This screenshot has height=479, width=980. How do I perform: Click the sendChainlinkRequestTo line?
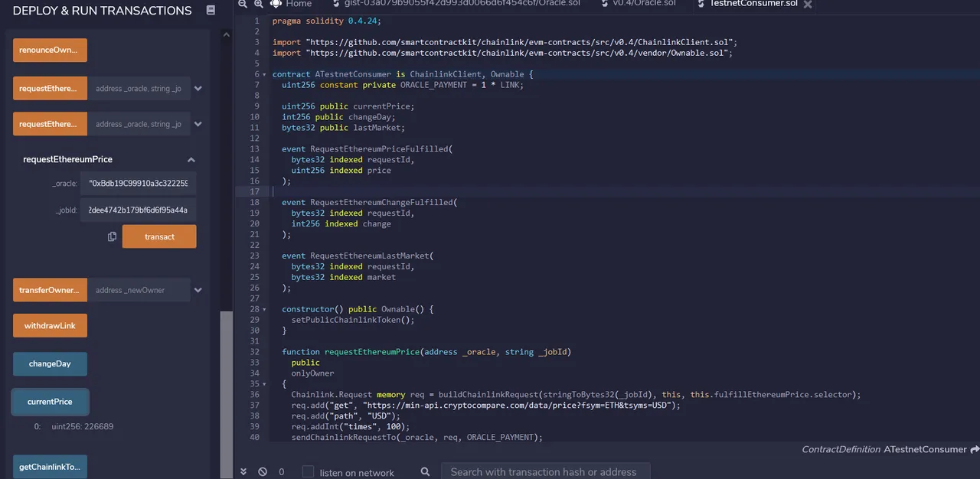pyautogui.click(x=416, y=437)
